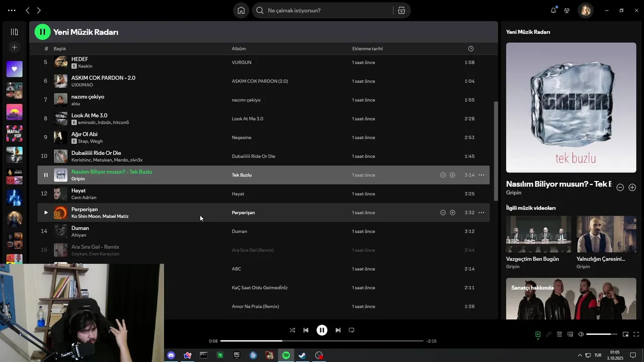Click the nazımı çekiyo track title
This screenshot has width=644, height=362.
tap(88, 97)
